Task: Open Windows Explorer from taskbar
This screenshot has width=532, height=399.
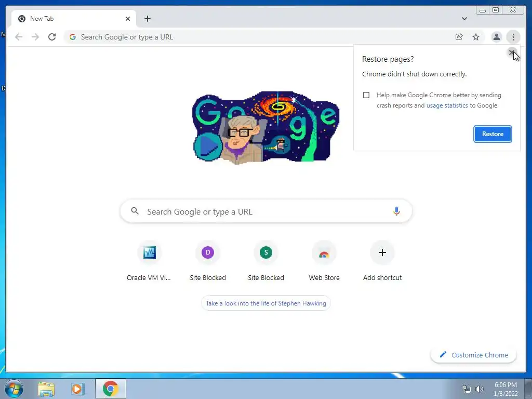Action: [46, 389]
